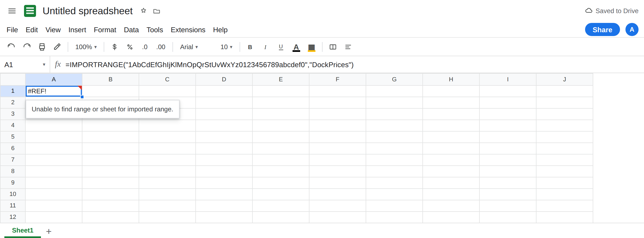Click the blue Share button

602,29
